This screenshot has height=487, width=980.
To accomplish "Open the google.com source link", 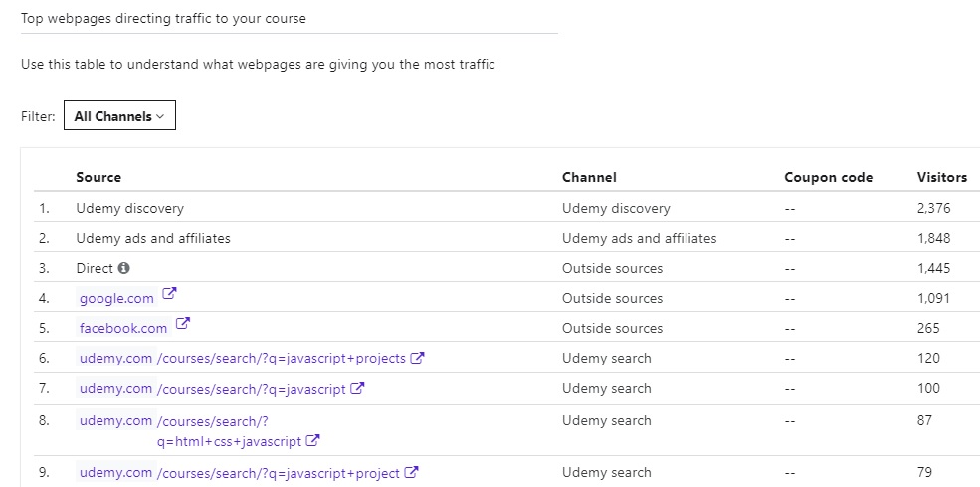I will [x=116, y=298].
